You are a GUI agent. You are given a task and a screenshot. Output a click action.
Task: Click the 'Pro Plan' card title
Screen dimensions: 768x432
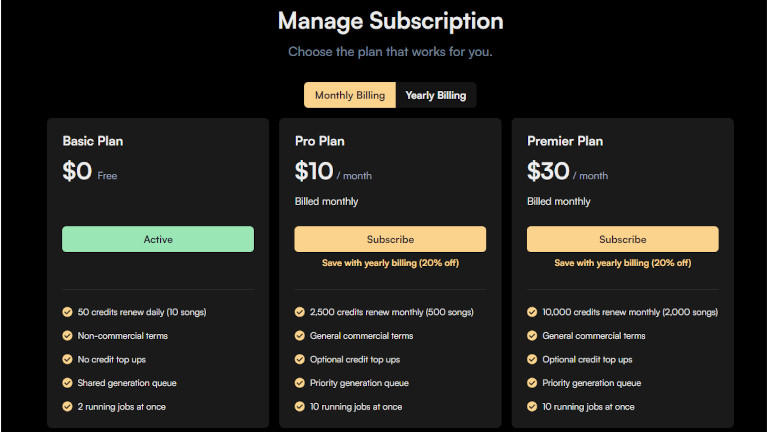(x=319, y=141)
